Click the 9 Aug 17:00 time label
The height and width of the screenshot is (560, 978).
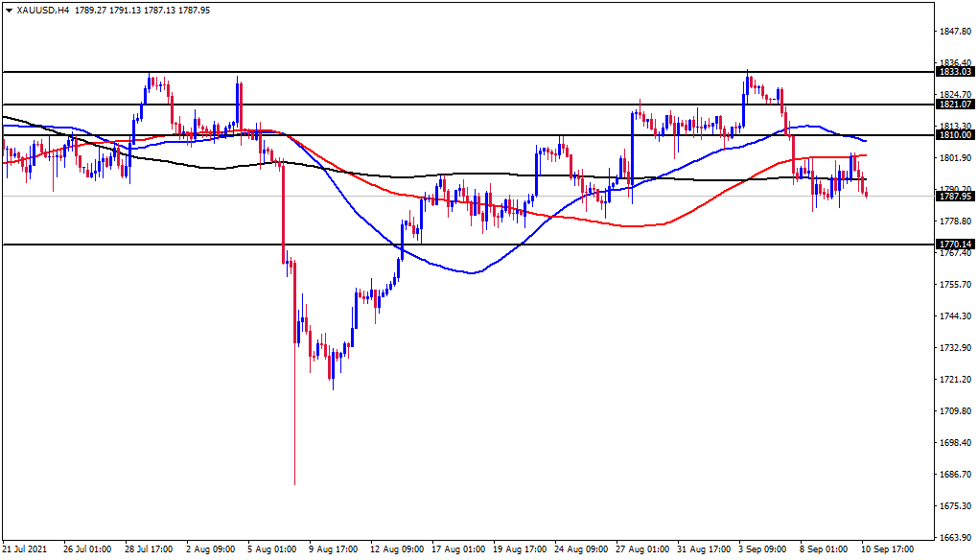coord(334,549)
